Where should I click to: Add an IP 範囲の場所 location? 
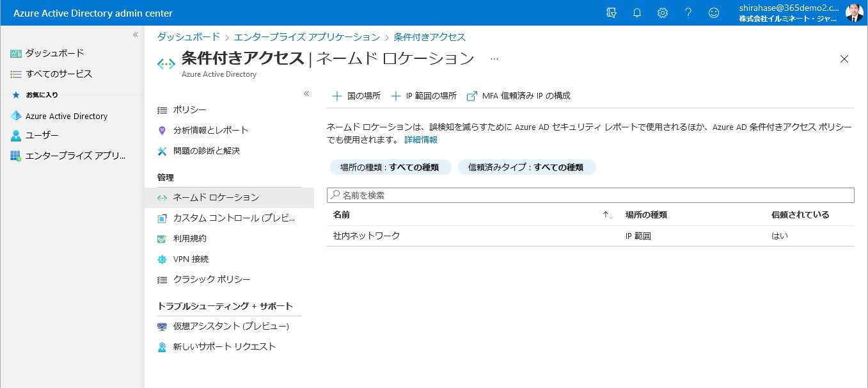coord(423,96)
